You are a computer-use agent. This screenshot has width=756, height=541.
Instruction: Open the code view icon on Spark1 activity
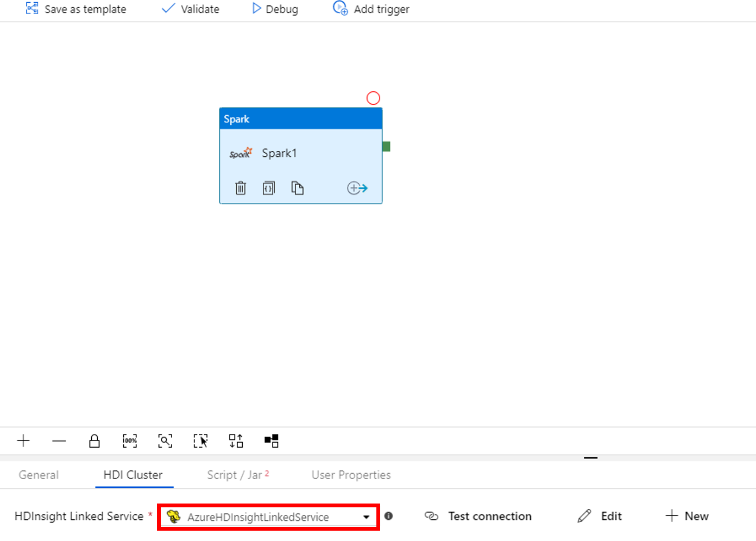(269, 187)
